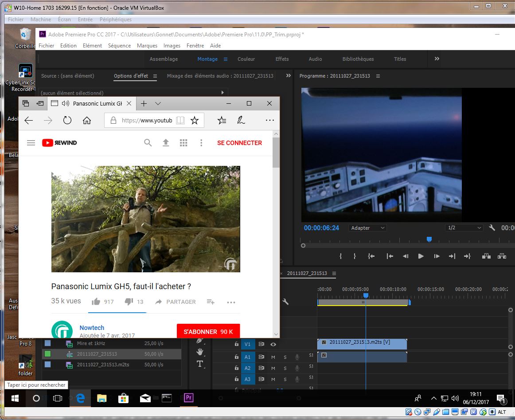Click the YouTube search magnifier icon

(x=148, y=143)
